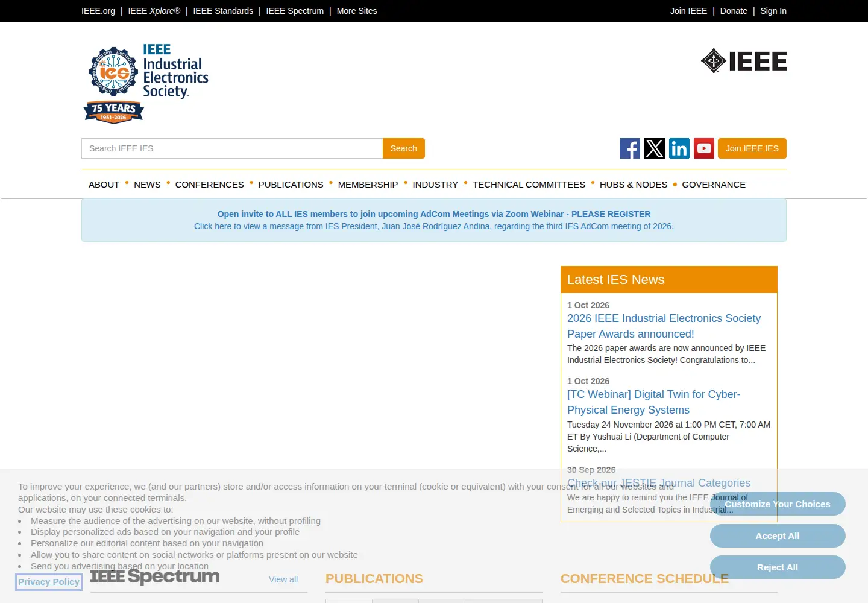Click Customize Your Choices cookie button
This screenshot has height=603, width=868.
pyautogui.click(x=778, y=504)
